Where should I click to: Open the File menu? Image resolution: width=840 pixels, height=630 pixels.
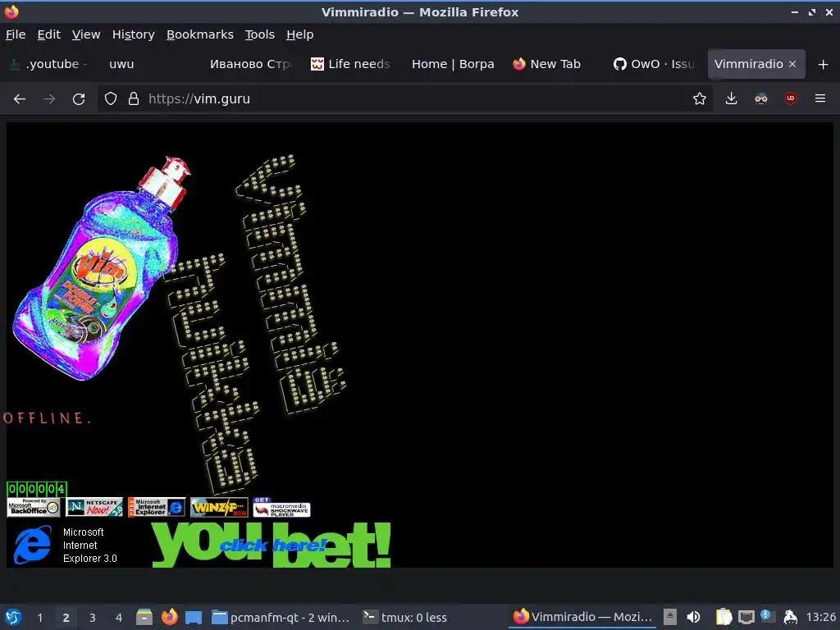point(16,34)
